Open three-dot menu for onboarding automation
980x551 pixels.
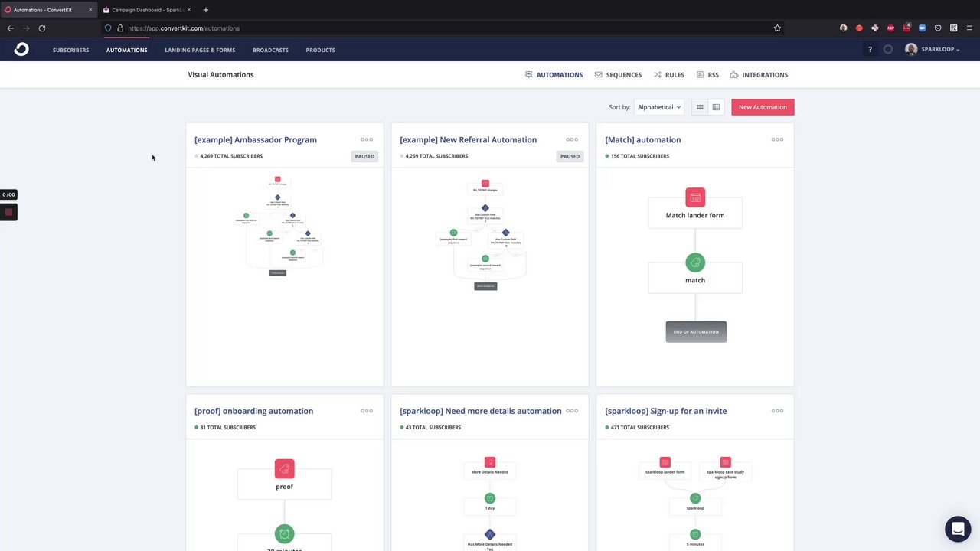tap(367, 411)
